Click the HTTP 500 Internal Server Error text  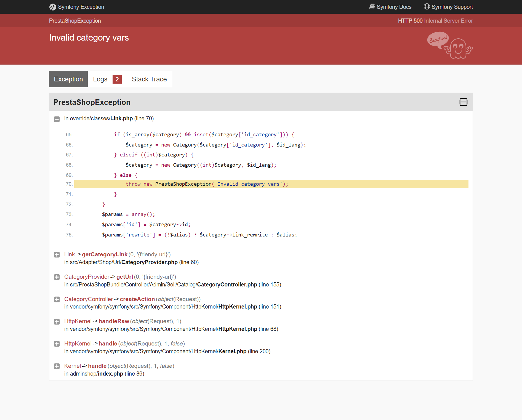[x=435, y=21]
